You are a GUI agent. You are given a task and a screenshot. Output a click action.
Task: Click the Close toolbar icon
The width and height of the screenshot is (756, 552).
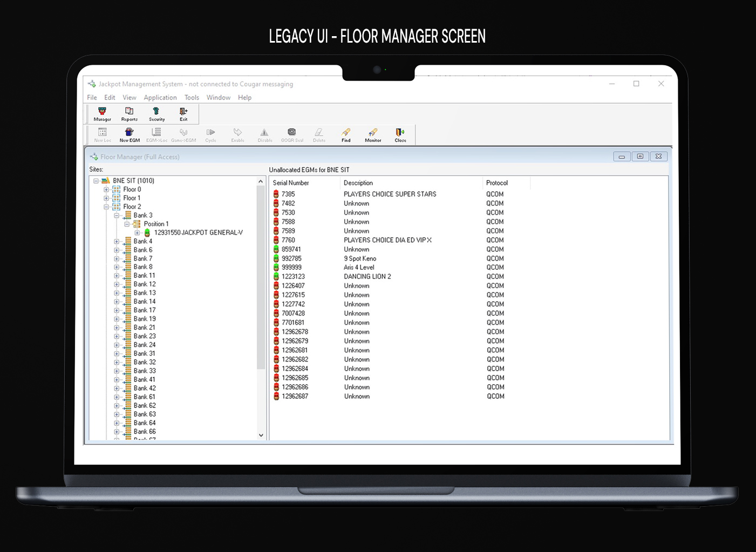point(400,135)
